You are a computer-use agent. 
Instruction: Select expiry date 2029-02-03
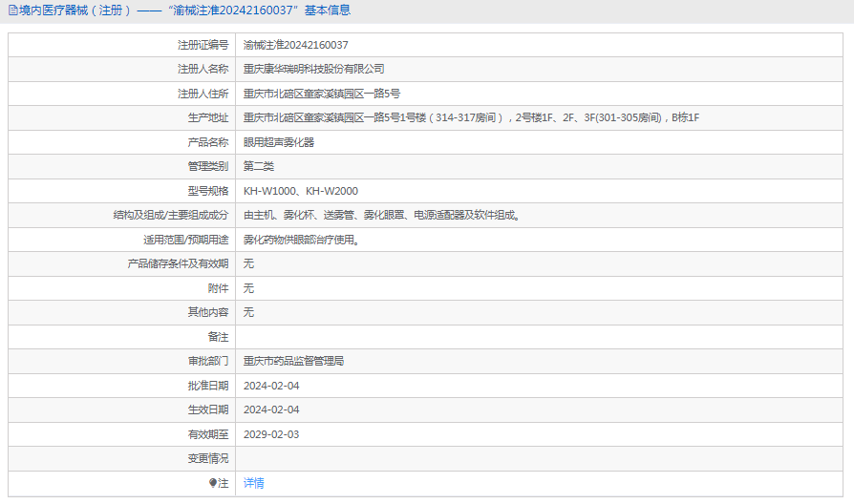271,434
